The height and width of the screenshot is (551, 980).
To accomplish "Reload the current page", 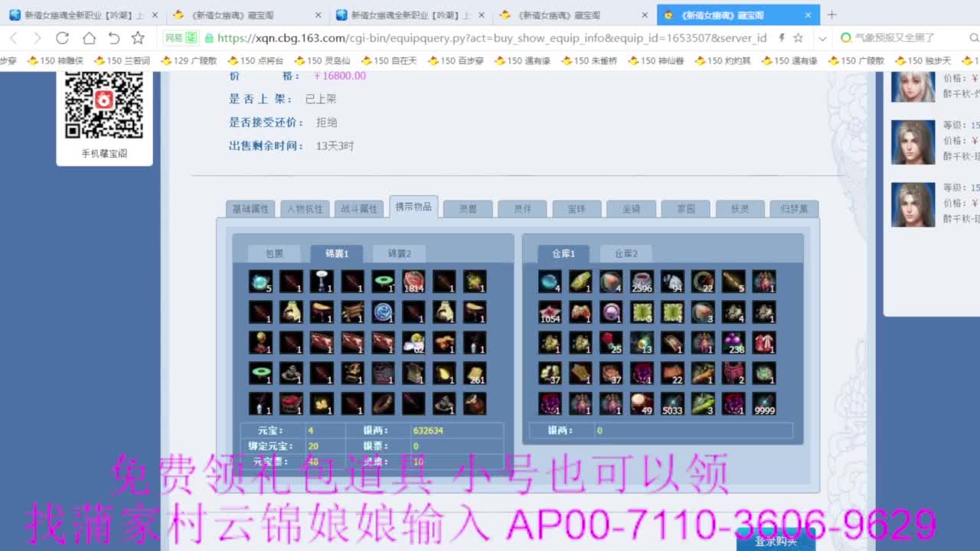I will pos(62,37).
